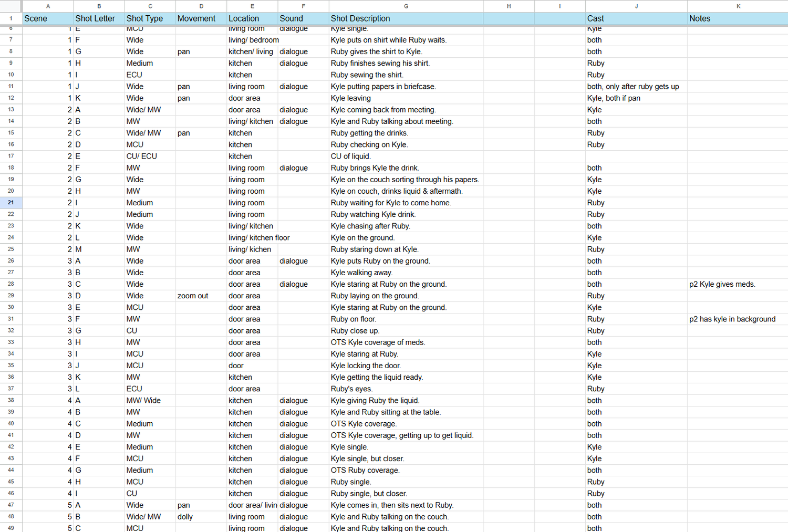
Task: Select cell 'kitchen/ living' location
Action: pos(252,51)
